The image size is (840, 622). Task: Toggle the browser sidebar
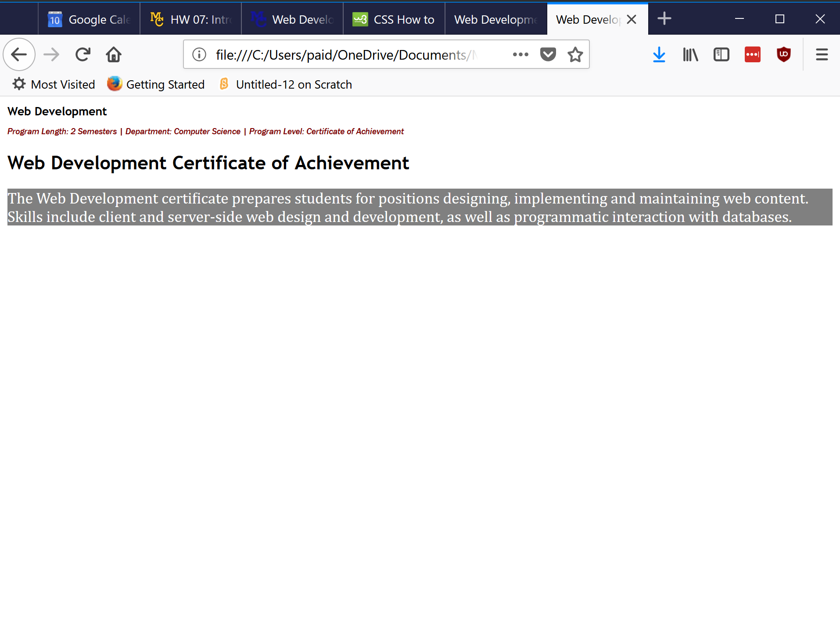[x=721, y=54]
